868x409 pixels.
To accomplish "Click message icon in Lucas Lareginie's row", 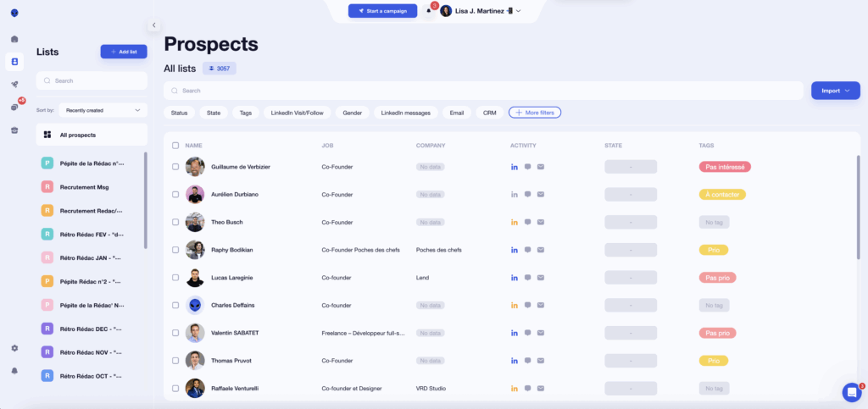I will tap(527, 278).
